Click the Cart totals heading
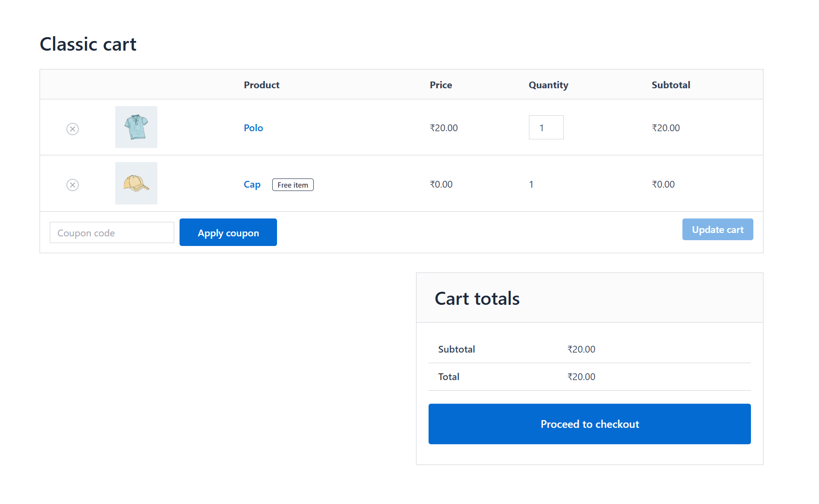 pyautogui.click(x=477, y=299)
